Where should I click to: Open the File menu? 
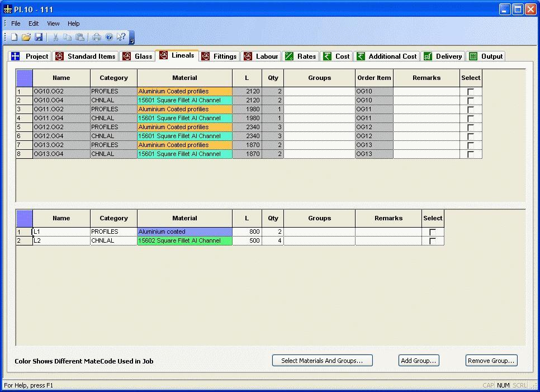[16, 23]
